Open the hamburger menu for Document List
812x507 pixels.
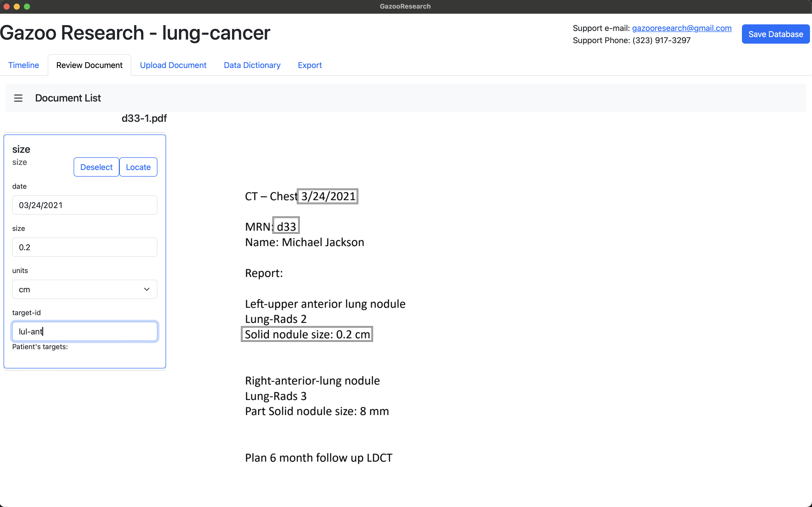click(18, 98)
